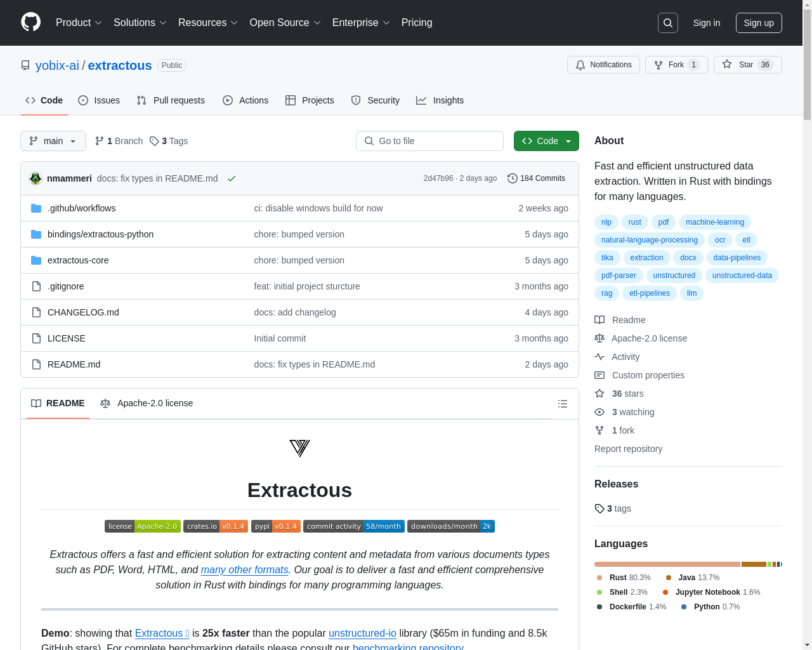
Task: Click the Rust 80.3% language entry
Action: pos(624,578)
